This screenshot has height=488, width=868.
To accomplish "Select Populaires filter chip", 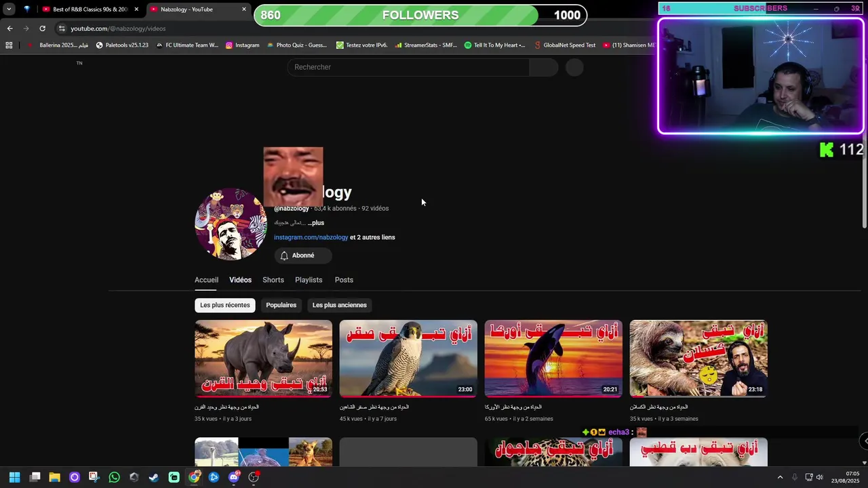I will [281, 305].
